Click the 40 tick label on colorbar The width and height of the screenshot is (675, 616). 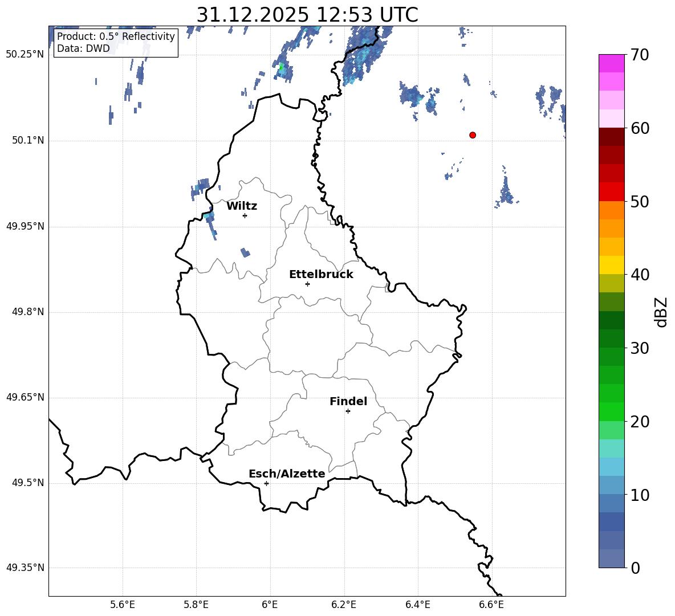[640, 275]
